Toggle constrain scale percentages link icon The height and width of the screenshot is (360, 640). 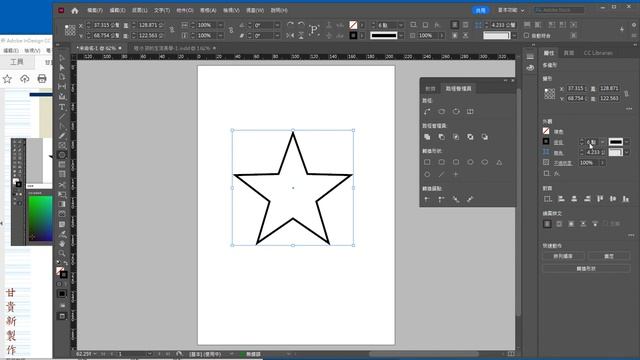pyautogui.click(x=231, y=30)
